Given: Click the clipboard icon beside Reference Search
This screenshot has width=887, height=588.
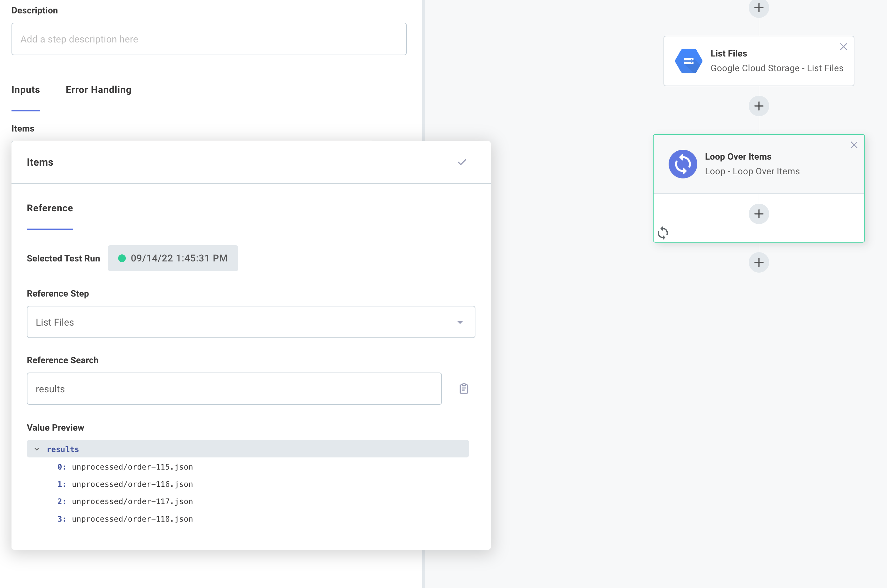Looking at the screenshot, I should 464,388.
